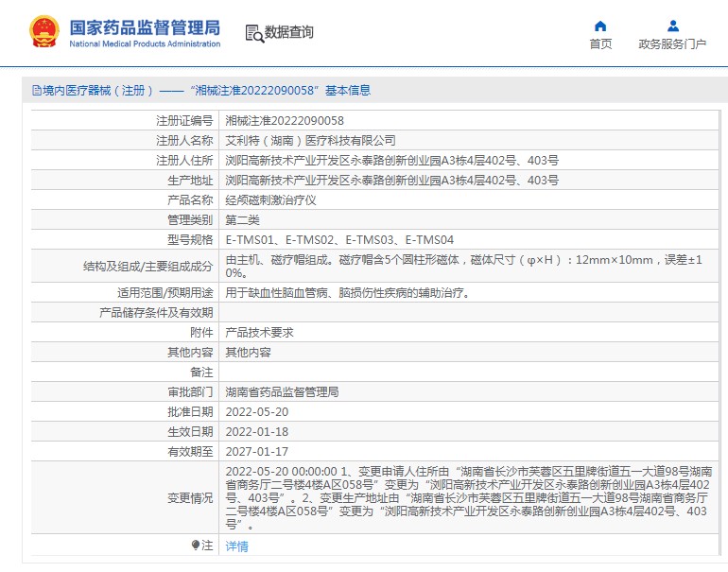Click the lightbulb icon beside 详情
This screenshot has width=728, height=572.
196,546
